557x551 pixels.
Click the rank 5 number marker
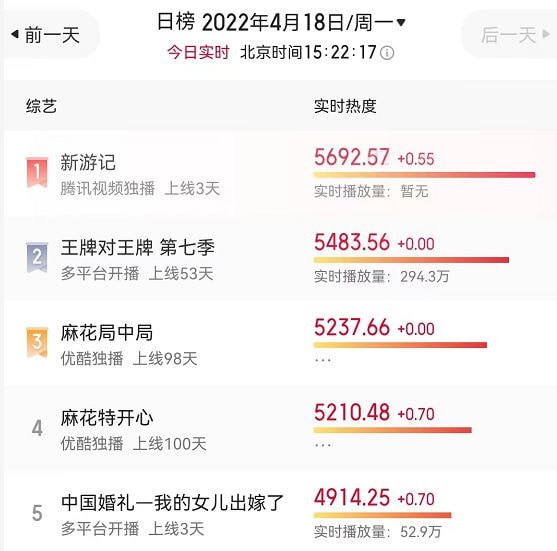click(x=37, y=513)
